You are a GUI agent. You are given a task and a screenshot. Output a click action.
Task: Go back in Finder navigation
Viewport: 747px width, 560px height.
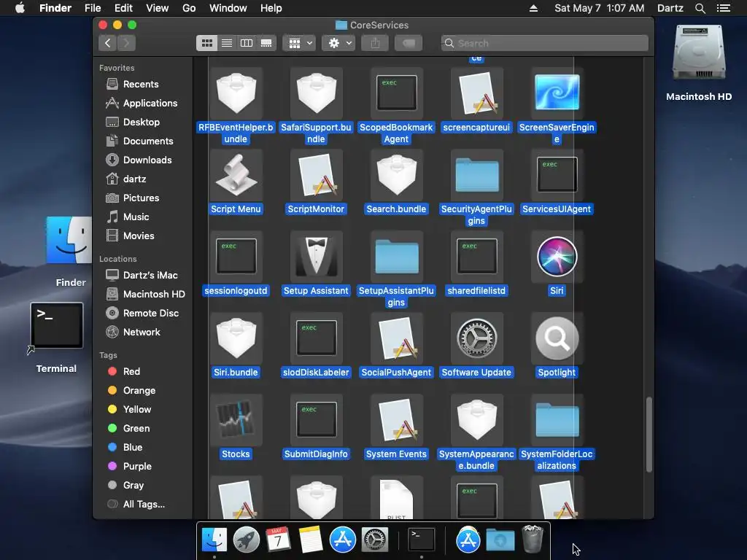[x=108, y=43]
